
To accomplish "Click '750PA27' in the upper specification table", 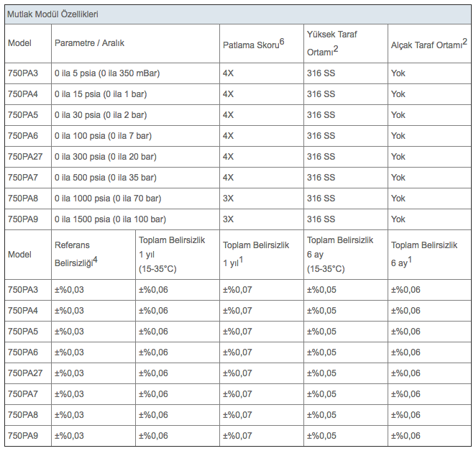I will point(25,157).
